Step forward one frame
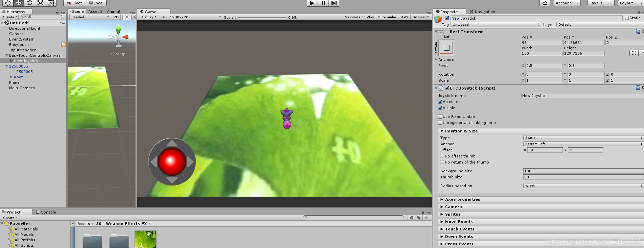Viewport: 644px width, 248px height. coord(334,3)
